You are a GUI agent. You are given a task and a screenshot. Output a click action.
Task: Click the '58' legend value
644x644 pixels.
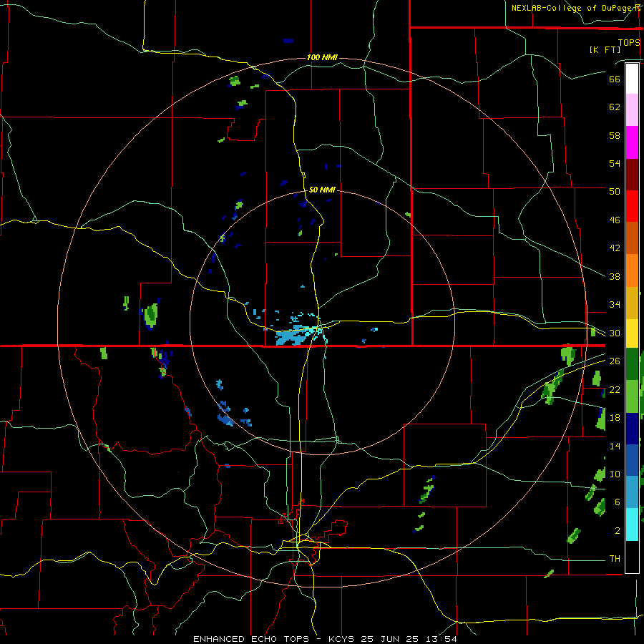[615, 135]
